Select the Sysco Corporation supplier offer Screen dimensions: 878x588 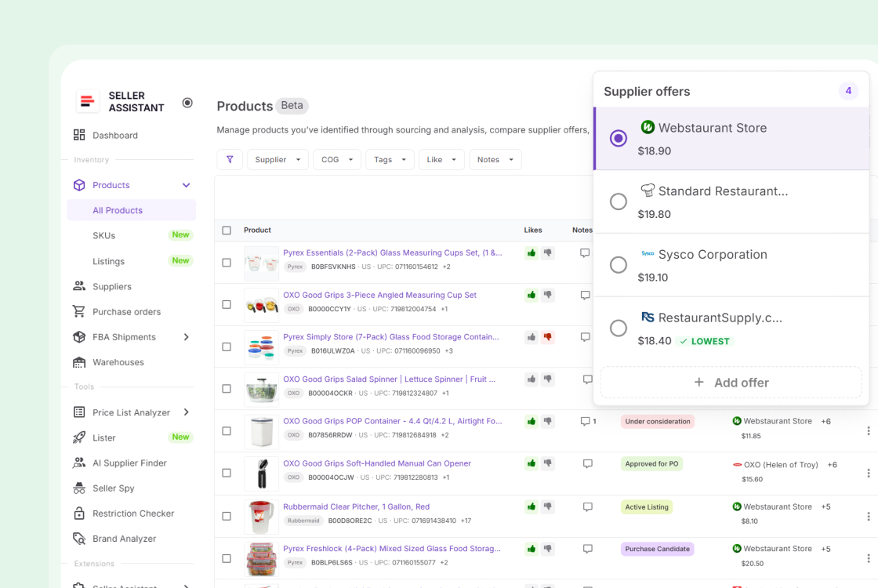[619, 263]
